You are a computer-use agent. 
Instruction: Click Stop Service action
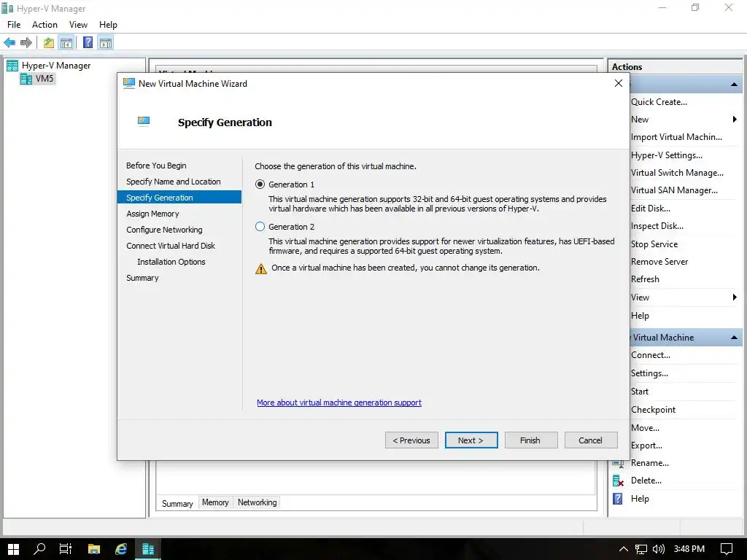click(x=654, y=244)
